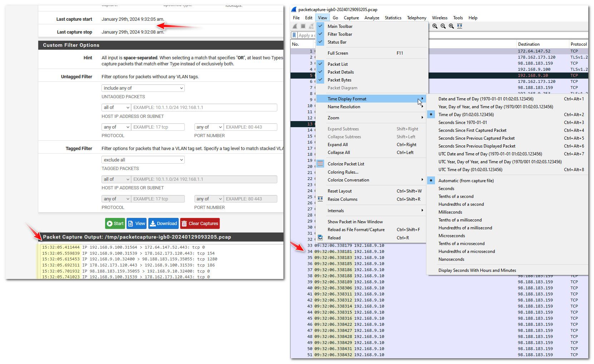
Task: Click the Wireshark fin icon in title bar
Action: coord(294,10)
